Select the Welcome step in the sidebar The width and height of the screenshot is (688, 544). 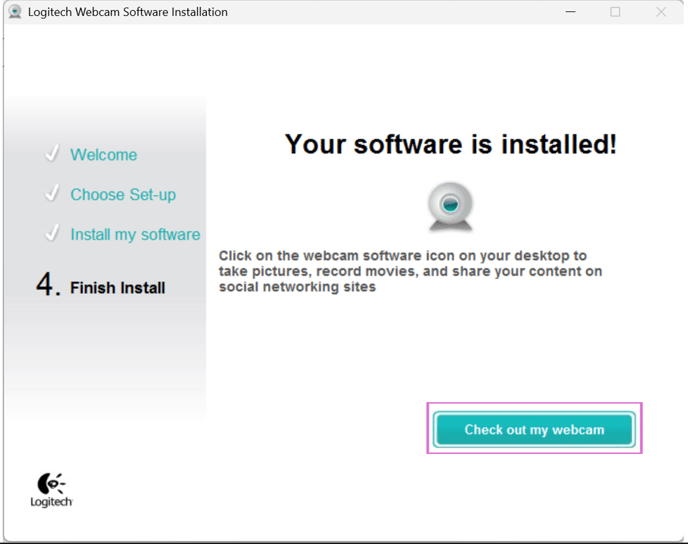(x=103, y=155)
